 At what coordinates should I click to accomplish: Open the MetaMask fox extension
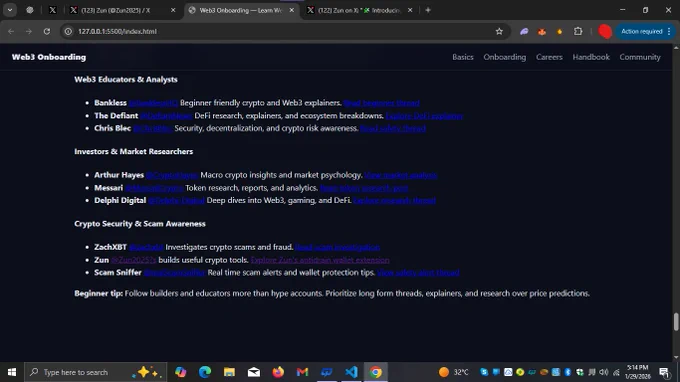[x=542, y=31]
